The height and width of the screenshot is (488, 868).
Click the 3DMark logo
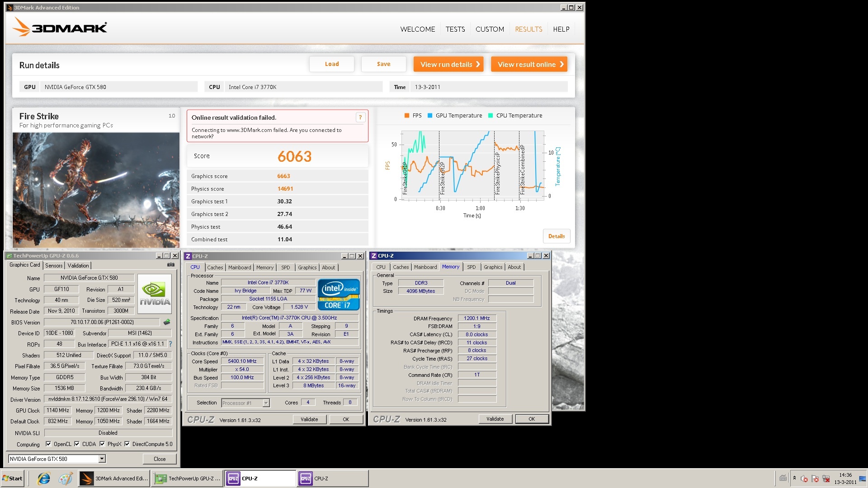(60, 28)
